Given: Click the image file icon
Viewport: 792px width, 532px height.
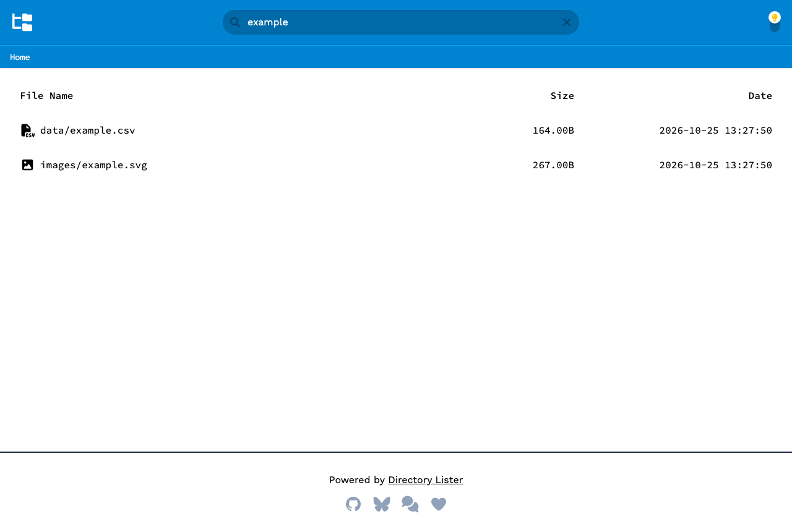Looking at the screenshot, I should [27, 165].
